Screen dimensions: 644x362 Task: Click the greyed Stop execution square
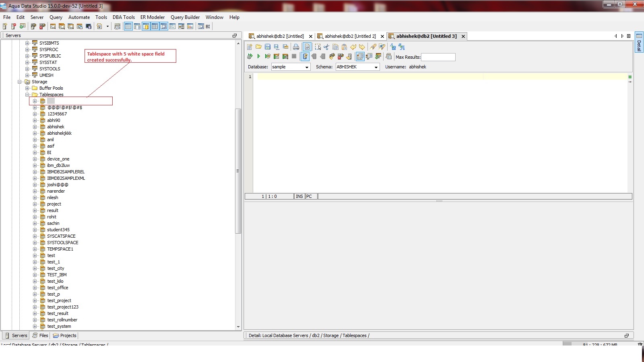(294, 57)
